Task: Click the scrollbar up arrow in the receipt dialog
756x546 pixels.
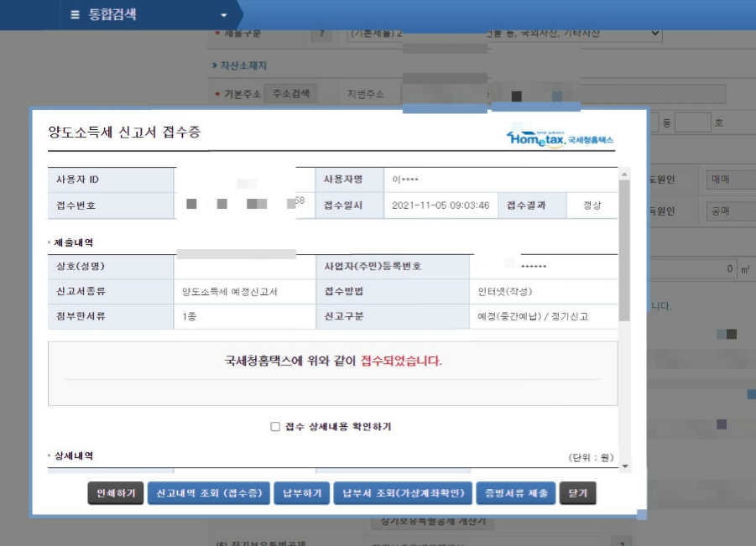Action: [624, 174]
